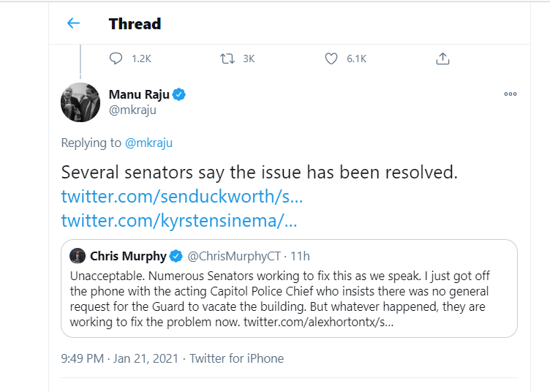Click the @mkraju mention in Replying to
Viewport: 550px width, 392px height.
(x=148, y=143)
